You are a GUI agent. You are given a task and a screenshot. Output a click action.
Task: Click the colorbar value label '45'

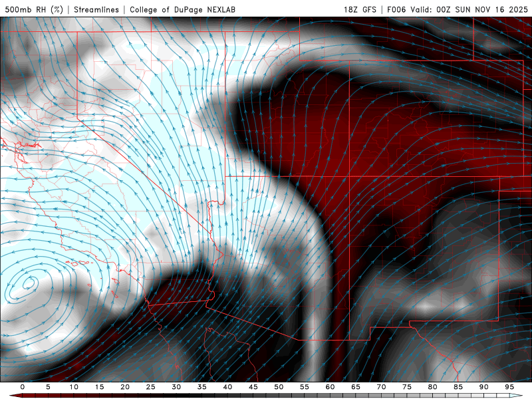253,387
